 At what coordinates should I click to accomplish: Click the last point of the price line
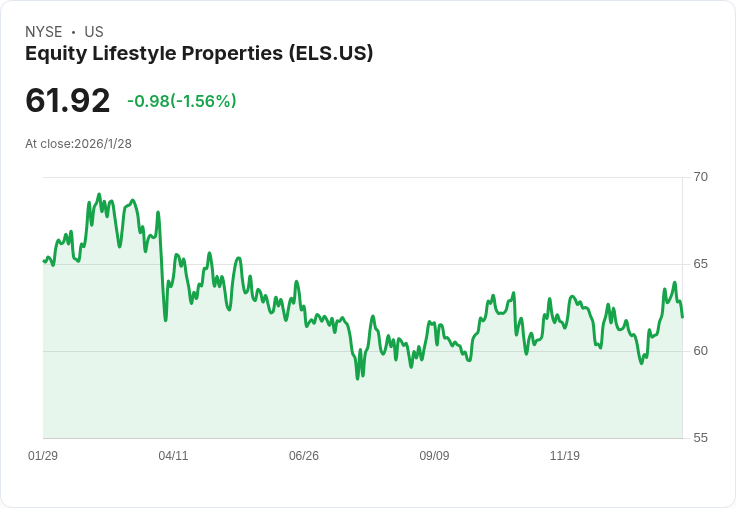[682, 317]
